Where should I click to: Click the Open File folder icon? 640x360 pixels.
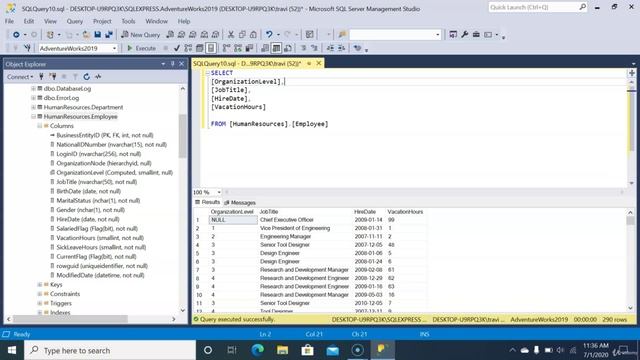[x=86, y=35]
